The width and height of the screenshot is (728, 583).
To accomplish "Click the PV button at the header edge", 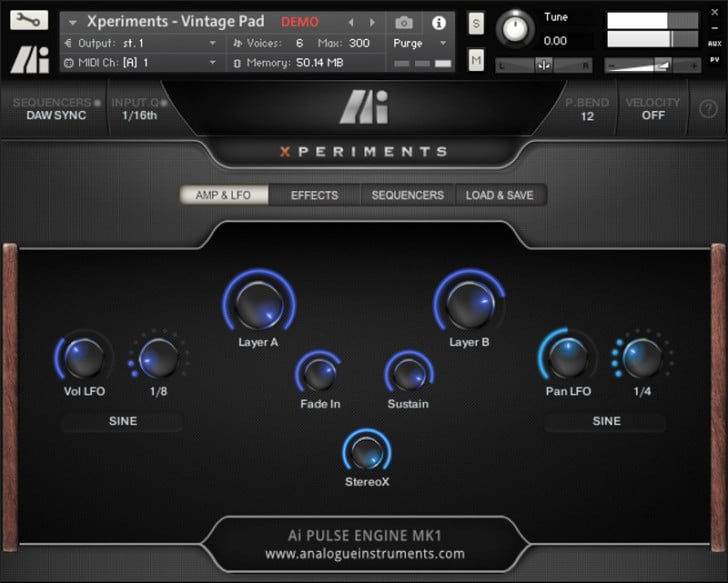I will 715,59.
